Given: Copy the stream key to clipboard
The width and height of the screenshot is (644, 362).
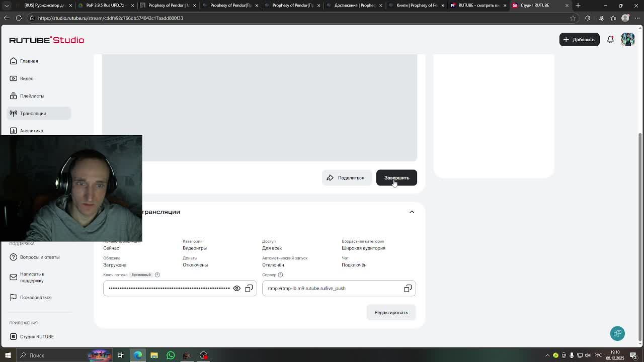Looking at the screenshot, I should (x=249, y=288).
